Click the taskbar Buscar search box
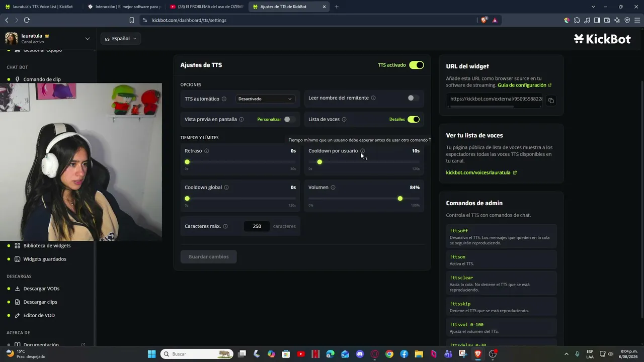644x362 pixels. click(x=197, y=354)
